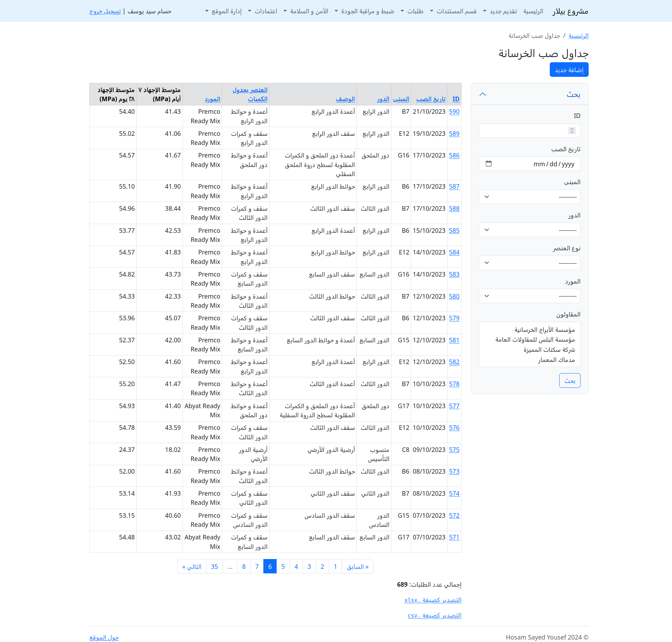Choose مدماك المعمار from the contractors list
672x642 pixels.
tap(556, 360)
